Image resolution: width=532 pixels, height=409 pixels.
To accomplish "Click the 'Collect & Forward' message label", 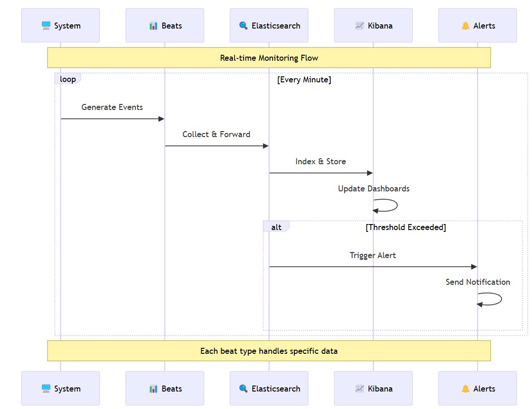I will coord(216,134).
